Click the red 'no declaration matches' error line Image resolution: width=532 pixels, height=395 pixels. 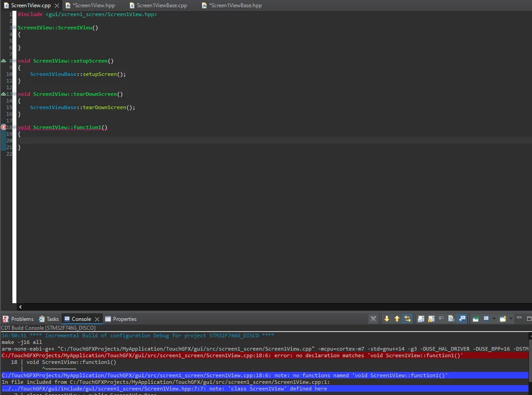[265, 355]
